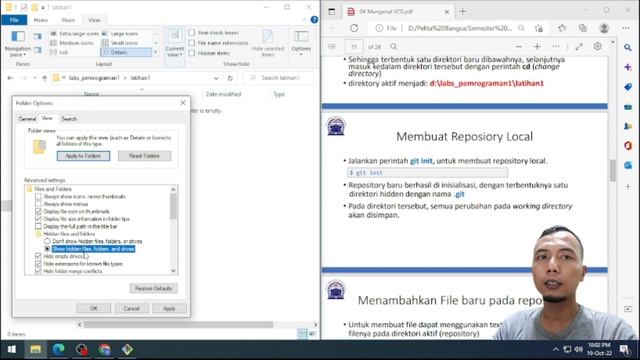Open Navigation pane options in File Explorer

(18, 44)
